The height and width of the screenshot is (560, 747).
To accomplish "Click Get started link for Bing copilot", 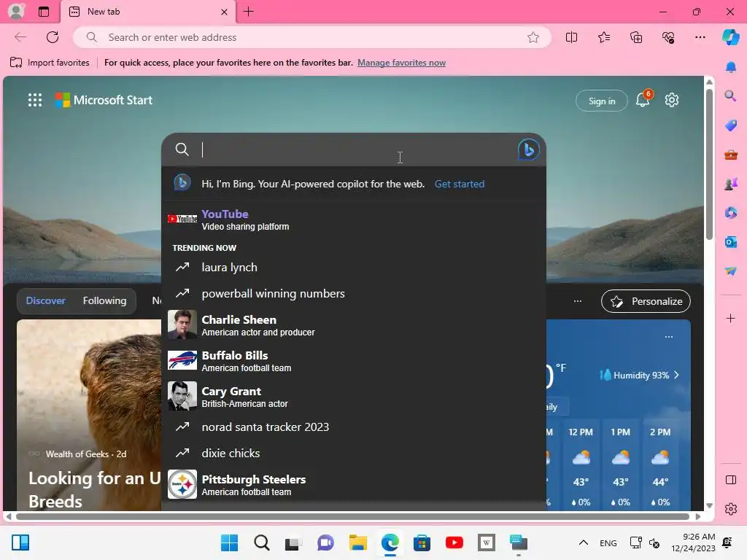I will point(460,184).
